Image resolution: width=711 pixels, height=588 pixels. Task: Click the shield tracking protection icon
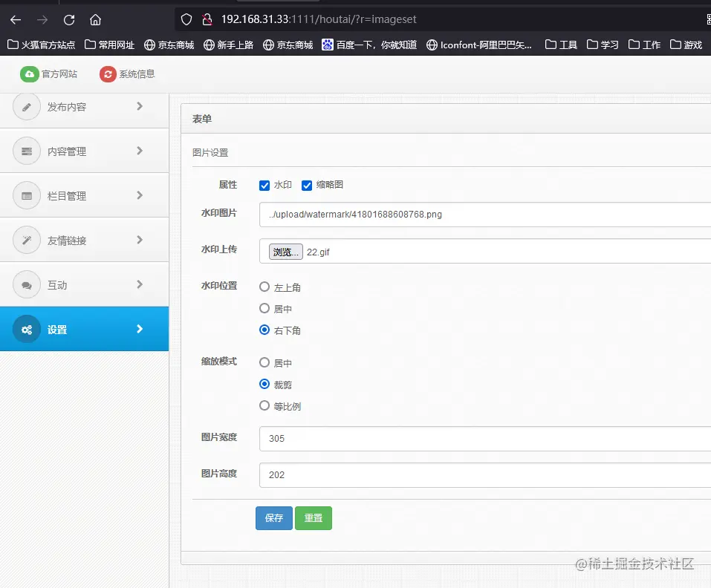click(x=186, y=19)
